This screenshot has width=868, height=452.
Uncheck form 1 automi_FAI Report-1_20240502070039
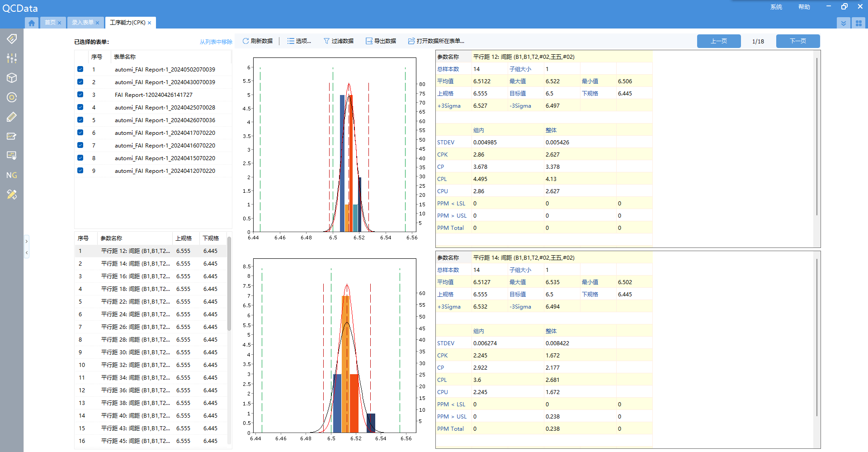(x=80, y=69)
